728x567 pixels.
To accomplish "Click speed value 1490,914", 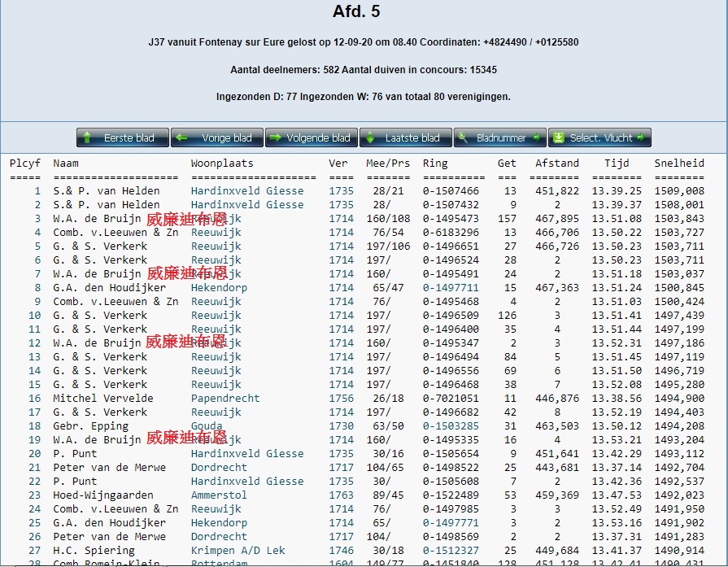I will pos(679,551).
